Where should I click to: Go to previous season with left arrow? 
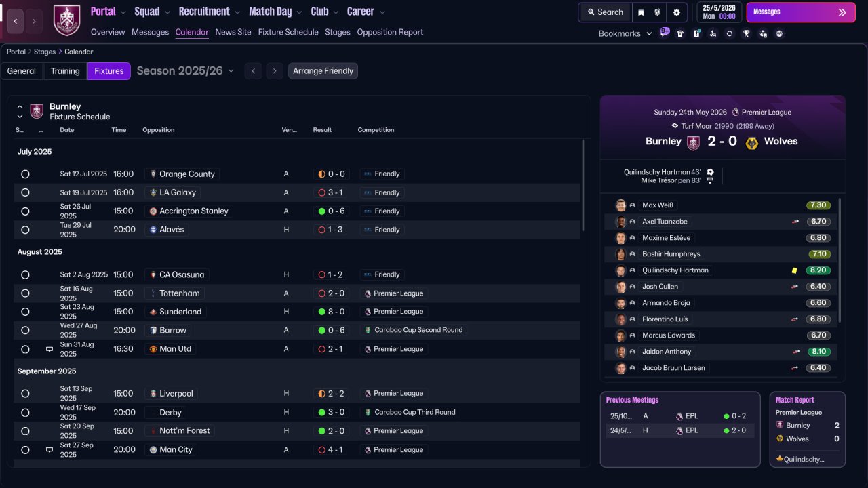pyautogui.click(x=254, y=71)
